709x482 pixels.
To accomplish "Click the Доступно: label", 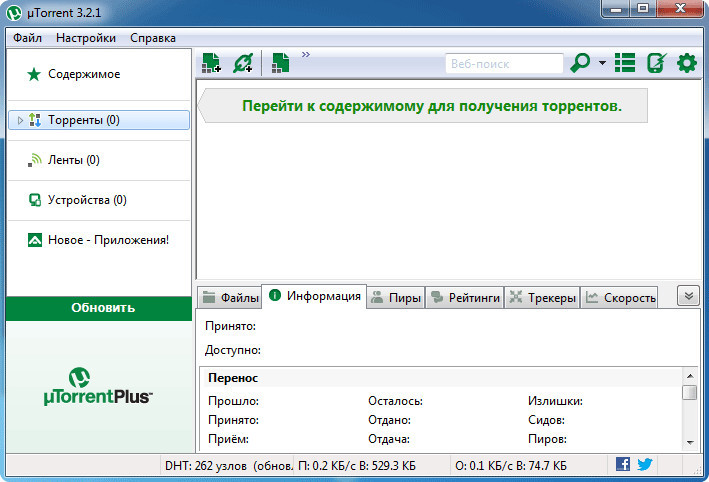I will [x=233, y=350].
